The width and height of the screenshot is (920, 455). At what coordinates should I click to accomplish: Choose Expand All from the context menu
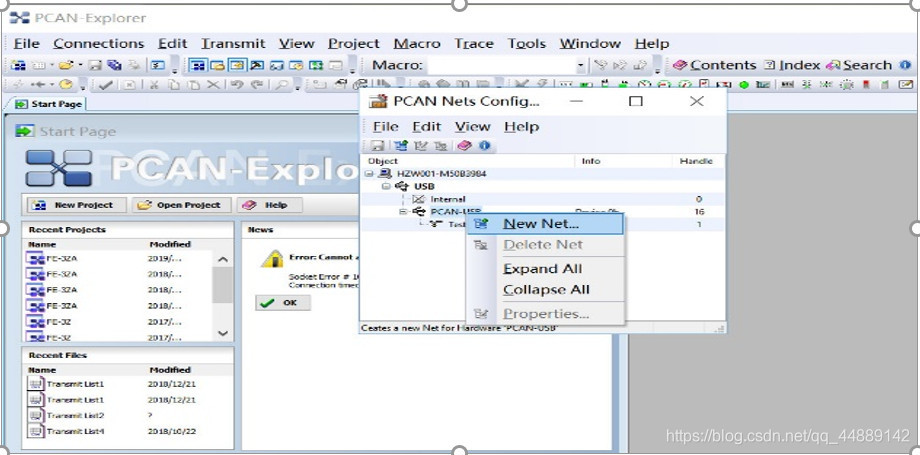(543, 268)
